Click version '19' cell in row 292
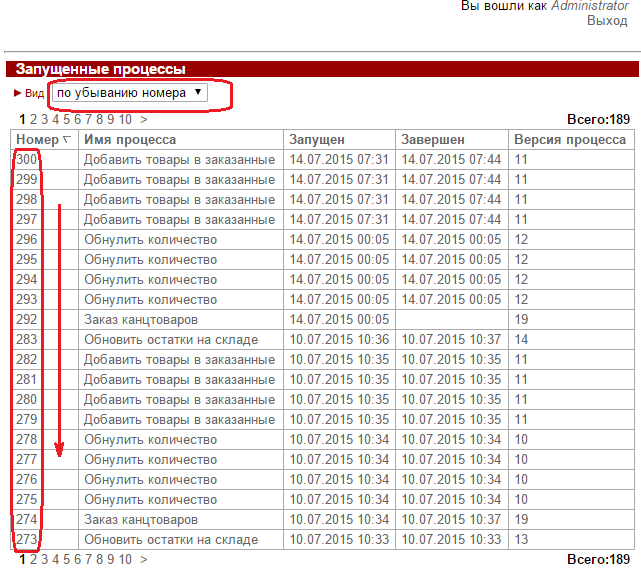 coord(521,320)
